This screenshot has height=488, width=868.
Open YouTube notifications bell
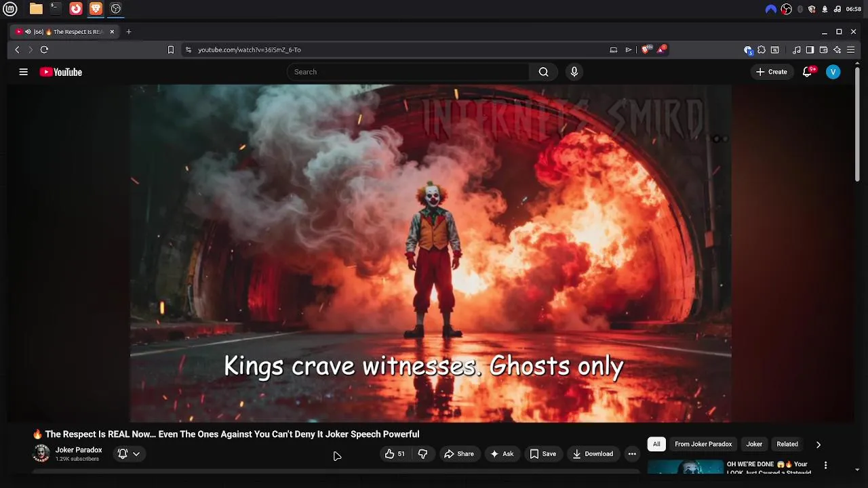tap(807, 72)
